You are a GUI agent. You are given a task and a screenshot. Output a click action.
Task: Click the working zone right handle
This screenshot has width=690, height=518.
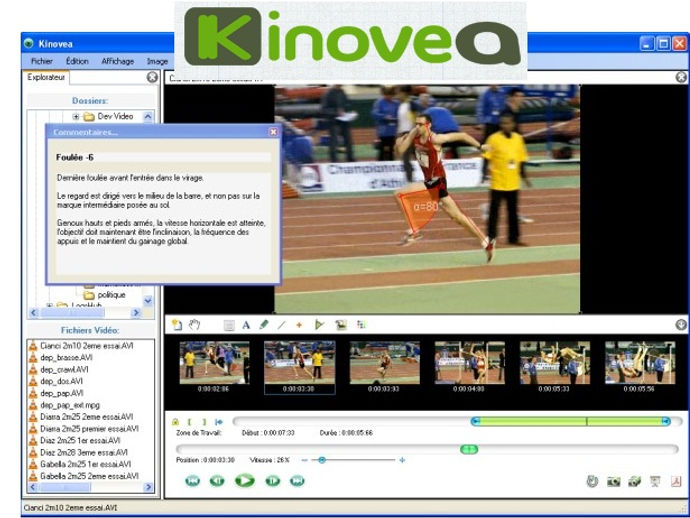666,422
